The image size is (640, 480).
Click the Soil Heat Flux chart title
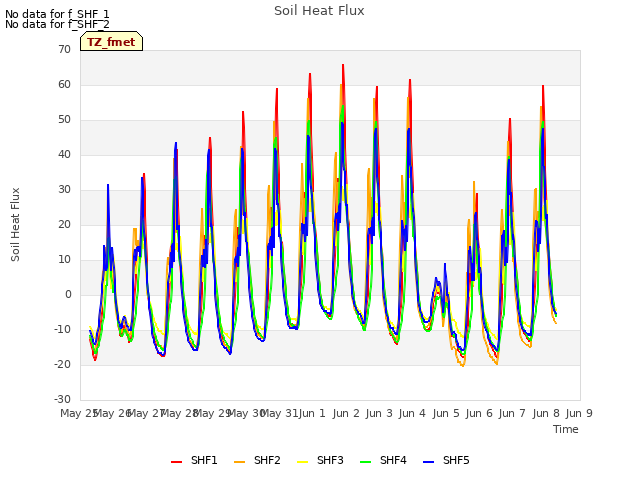click(319, 11)
